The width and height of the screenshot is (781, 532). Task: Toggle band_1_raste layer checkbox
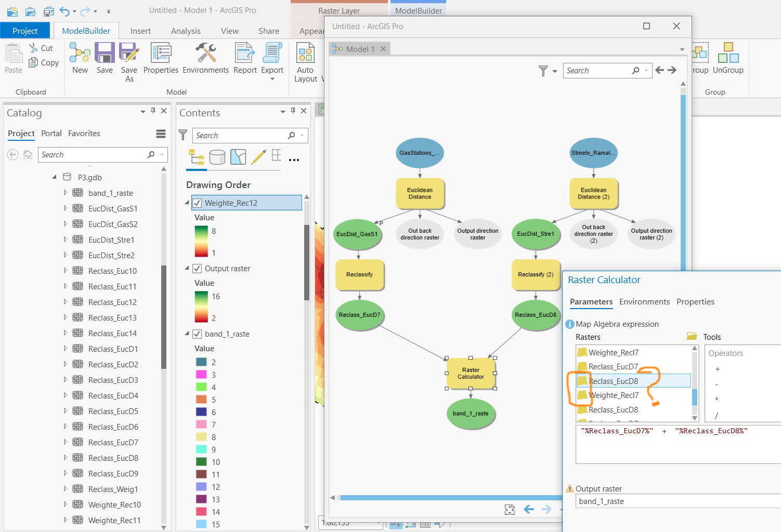point(197,334)
